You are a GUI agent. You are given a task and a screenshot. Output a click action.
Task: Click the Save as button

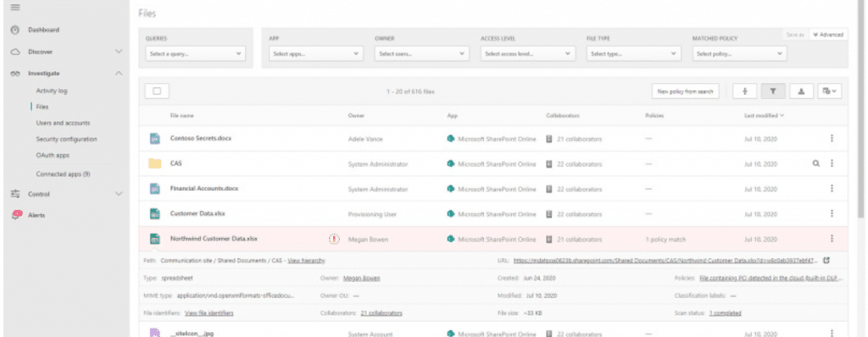click(x=795, y=35)
